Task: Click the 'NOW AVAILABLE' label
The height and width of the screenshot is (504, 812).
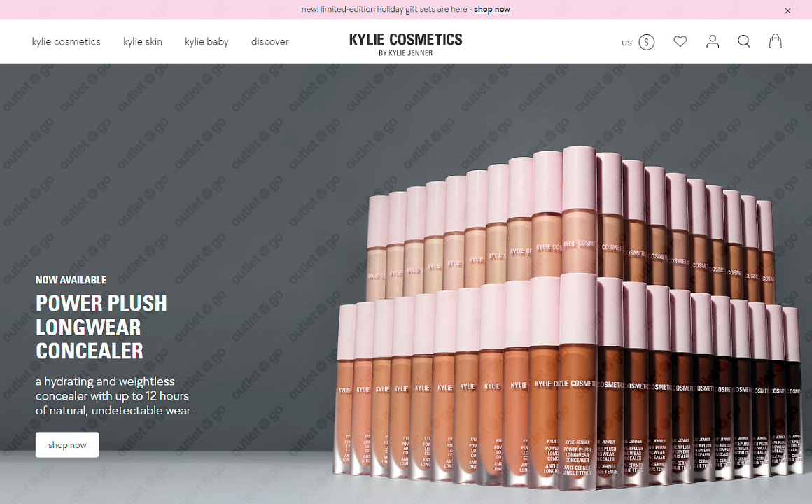Action: [71, 280]
